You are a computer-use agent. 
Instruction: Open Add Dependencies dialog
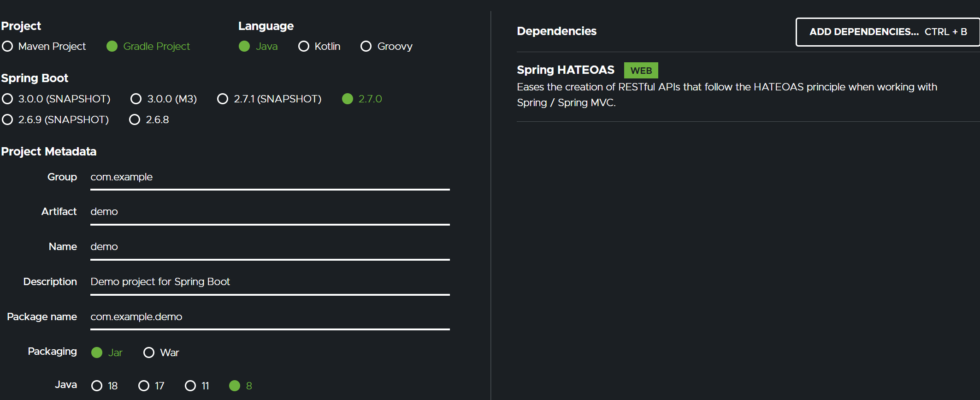point(888,32)
